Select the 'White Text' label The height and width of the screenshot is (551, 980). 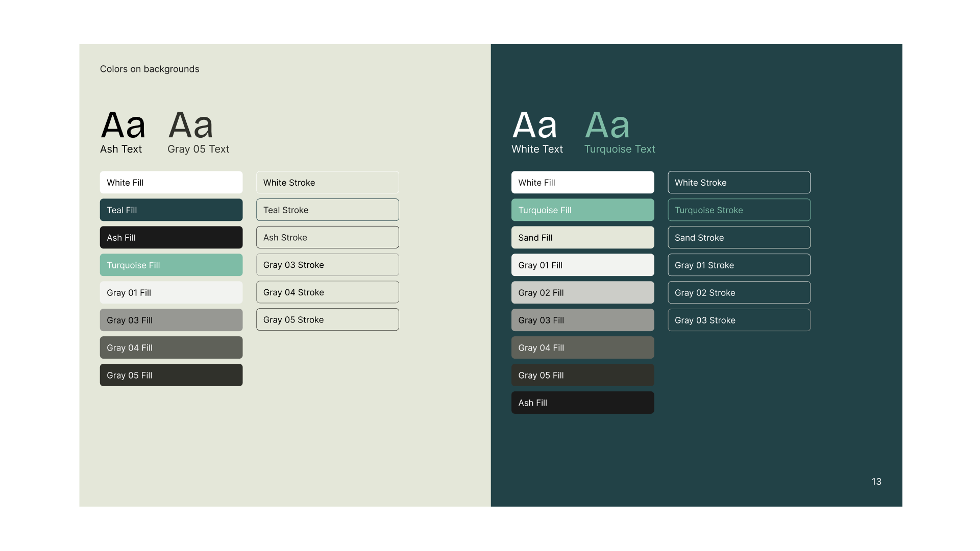click(537, 149)
